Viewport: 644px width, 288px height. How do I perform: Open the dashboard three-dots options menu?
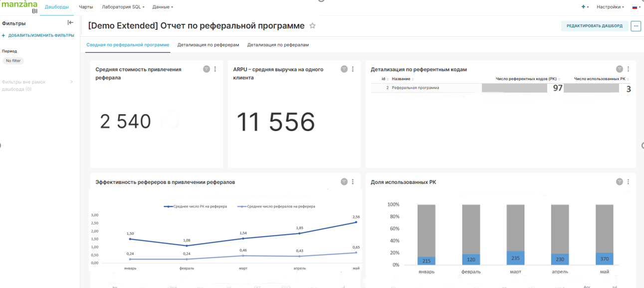tap(636, 26)
